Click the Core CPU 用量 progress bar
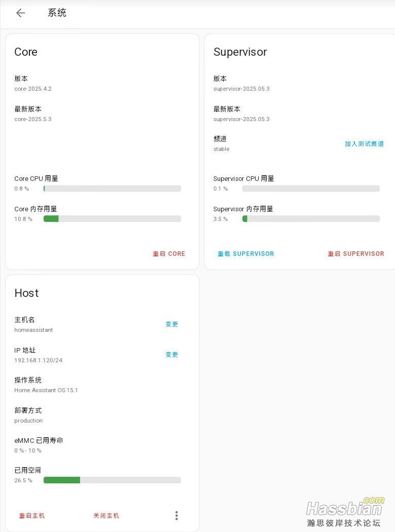This screenshot has width=395, height=532. click(112, 188)
